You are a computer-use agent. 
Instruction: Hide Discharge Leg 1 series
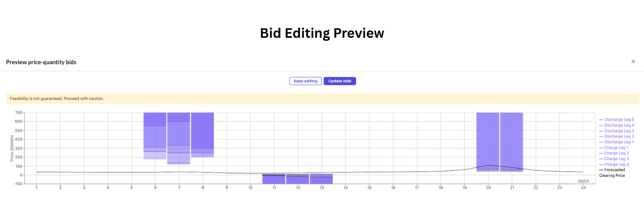pos(616,142)
